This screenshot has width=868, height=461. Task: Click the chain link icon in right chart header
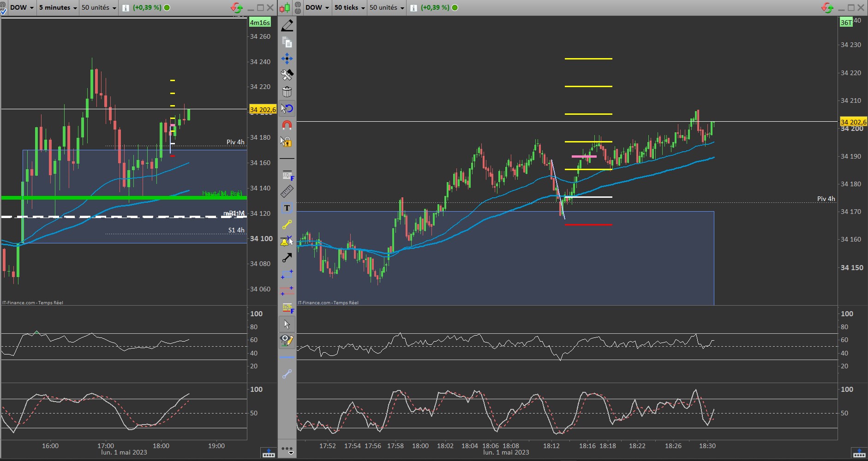(x=298, y=7)
